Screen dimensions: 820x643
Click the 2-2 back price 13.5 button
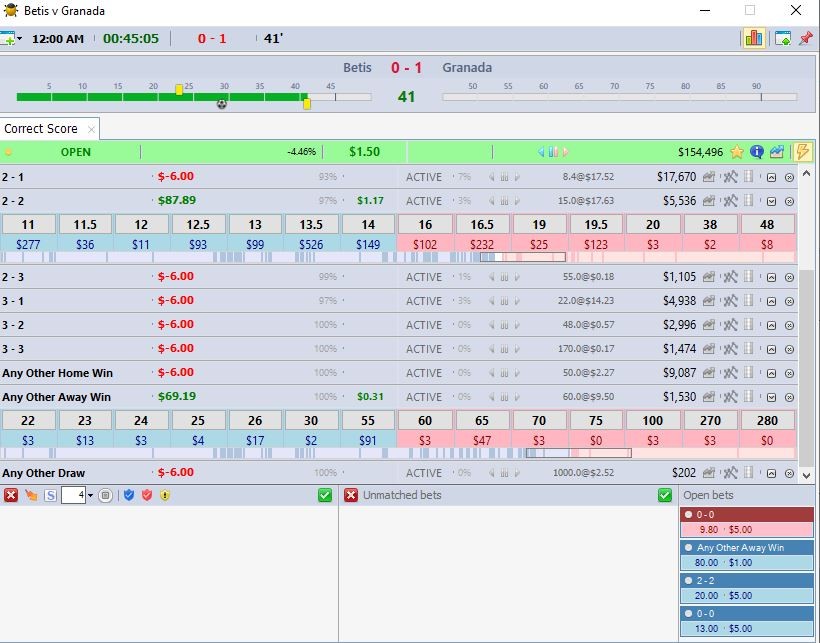pyautogui.click(x=311, y=224)
